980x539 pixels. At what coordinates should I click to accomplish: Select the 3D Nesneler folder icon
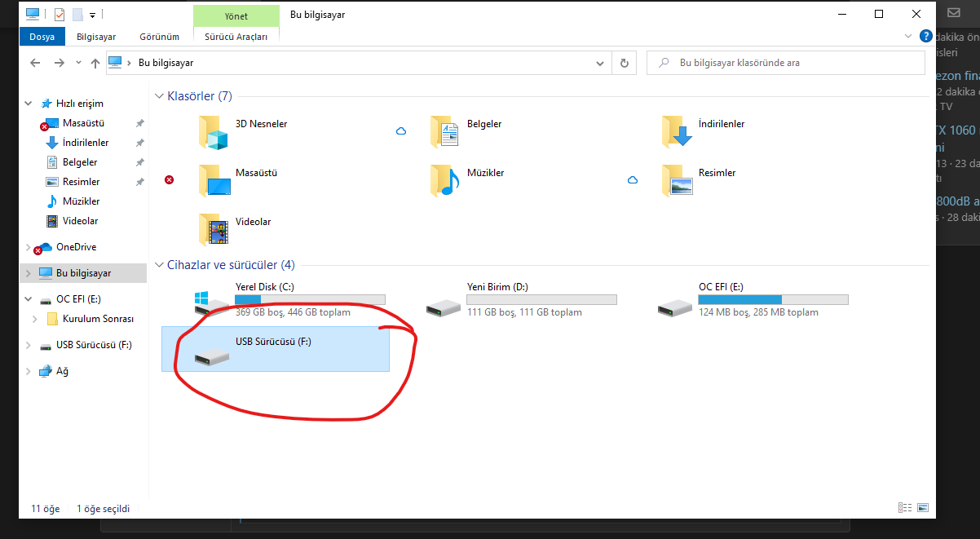(214, 132)
